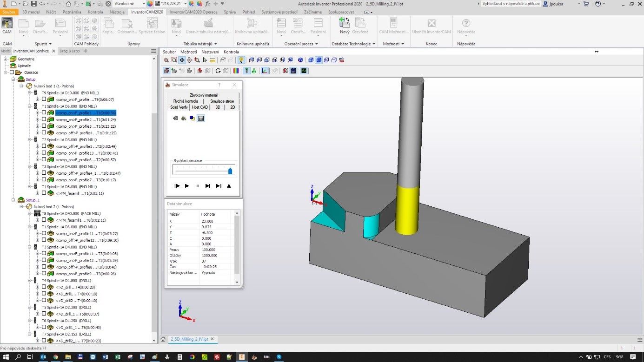Image resolution: width=644 pixels, height=362 pixels.
Task: Check the box for F_profile2 operation
Action: coord(44,119)
